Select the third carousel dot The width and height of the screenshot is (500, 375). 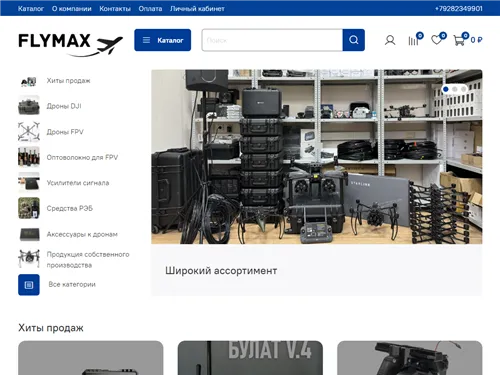463,89
